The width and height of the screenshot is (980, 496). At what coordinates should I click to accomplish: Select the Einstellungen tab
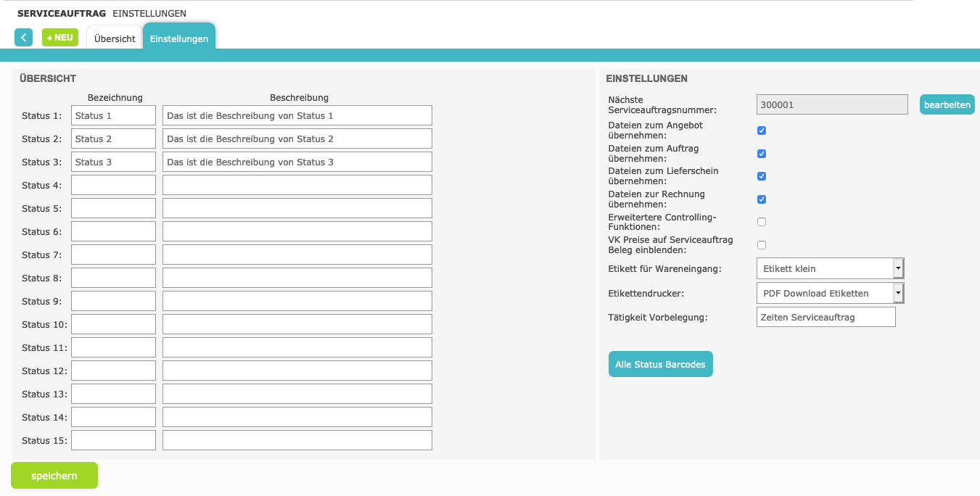[179, 39]
